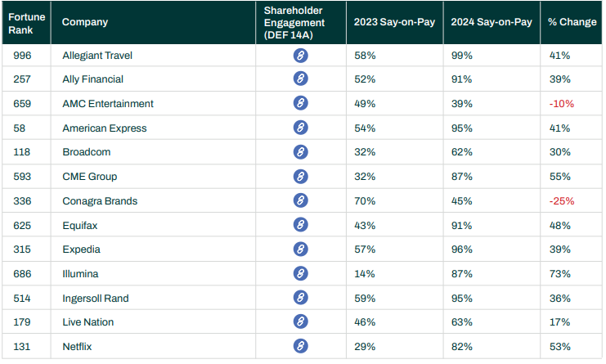
Task: Open Allegiant Travel's DEF 14A link icon
Action: 300,56
